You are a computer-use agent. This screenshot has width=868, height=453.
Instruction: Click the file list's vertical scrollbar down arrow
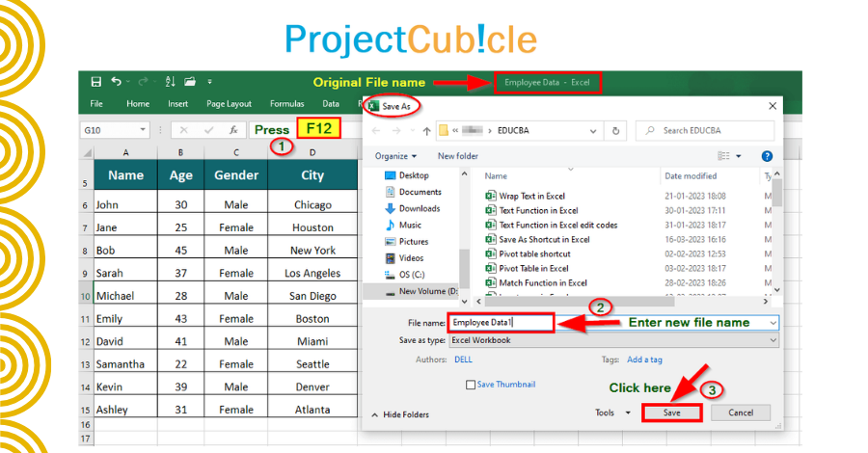click(776, 289)
